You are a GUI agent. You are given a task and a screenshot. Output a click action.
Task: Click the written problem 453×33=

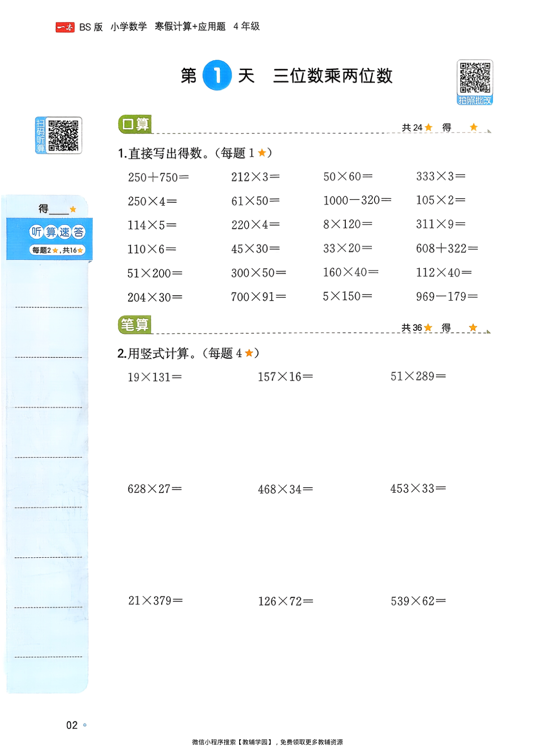click(418, 488)
